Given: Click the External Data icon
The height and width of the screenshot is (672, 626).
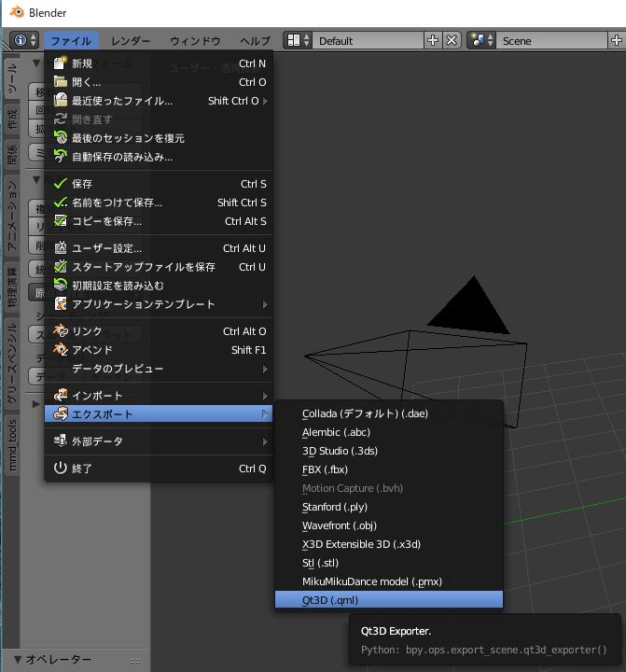Looking at the screenshot, I should (x=61, y=441).
